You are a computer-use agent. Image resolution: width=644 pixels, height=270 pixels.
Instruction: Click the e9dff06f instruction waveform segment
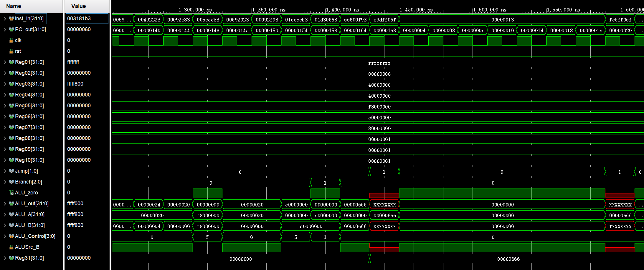pos(384,20)
